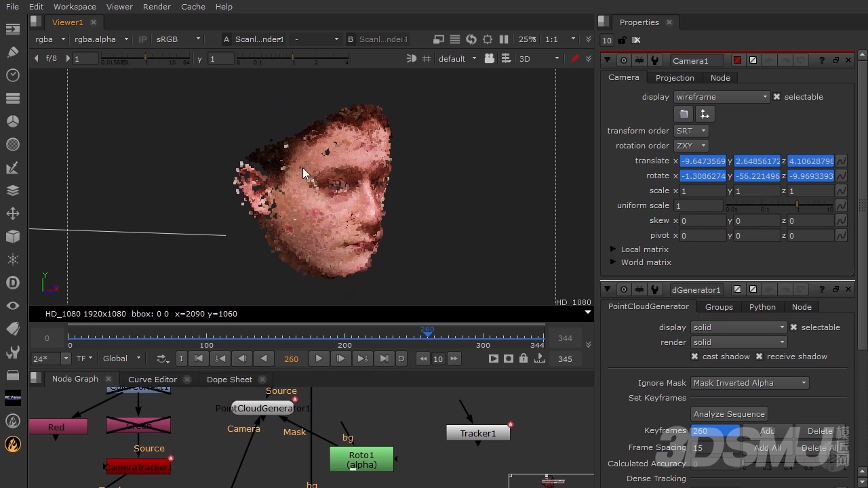Open the Render menu
The height and width of the screenshot is (488, 868).
click(x=157, y=7)
